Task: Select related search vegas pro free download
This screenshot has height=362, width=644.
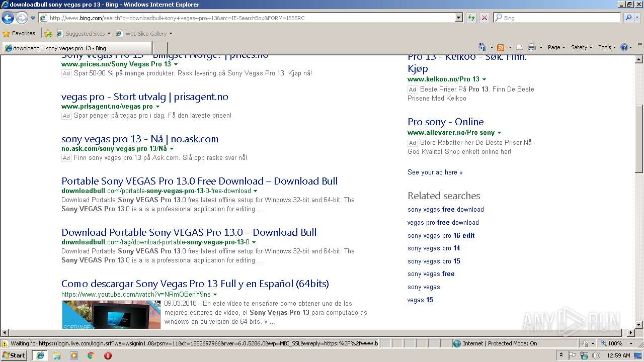Action: pyautogui.click(x=443, y=222)
